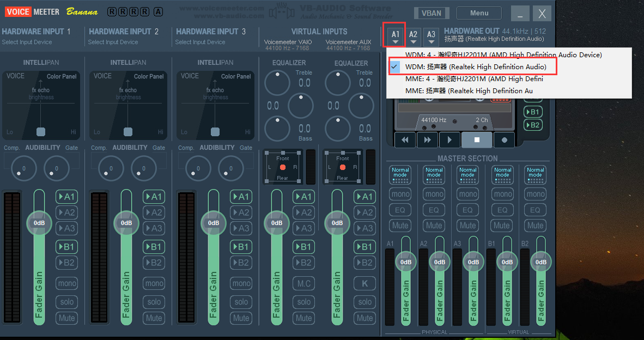The width and height of the screenshot is (644, 340).
Task: Click the Voicemeeter AUX middle EQ knob
Action: (x=361, y=106)
